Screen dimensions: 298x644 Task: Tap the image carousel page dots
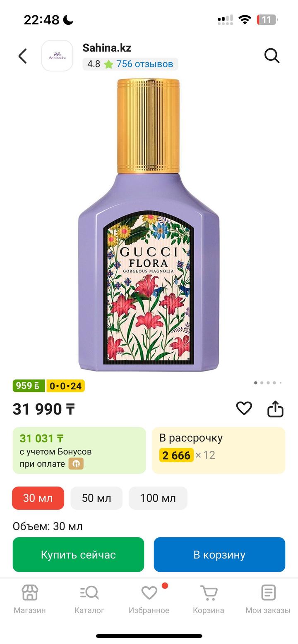(268, 383)
